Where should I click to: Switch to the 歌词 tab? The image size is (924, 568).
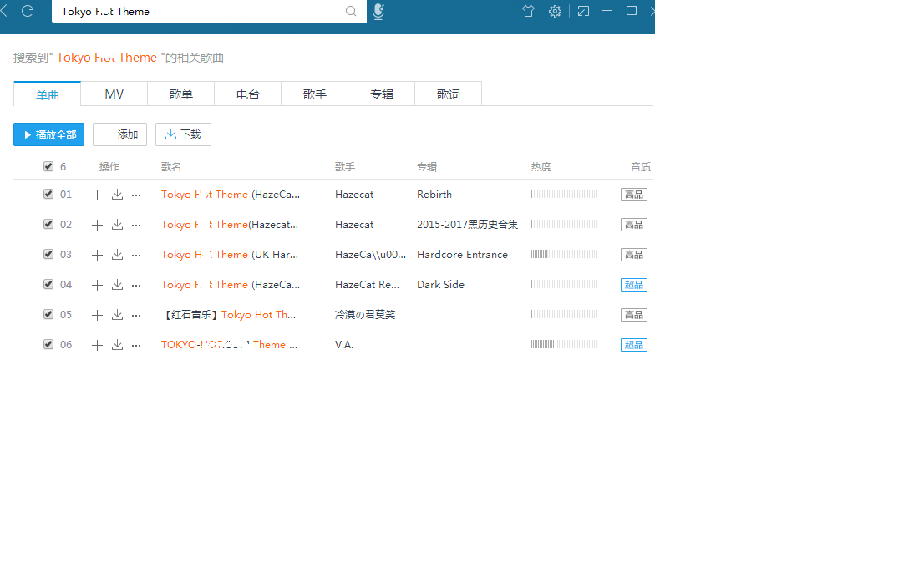pyautogui.click(x=449, y=94)
